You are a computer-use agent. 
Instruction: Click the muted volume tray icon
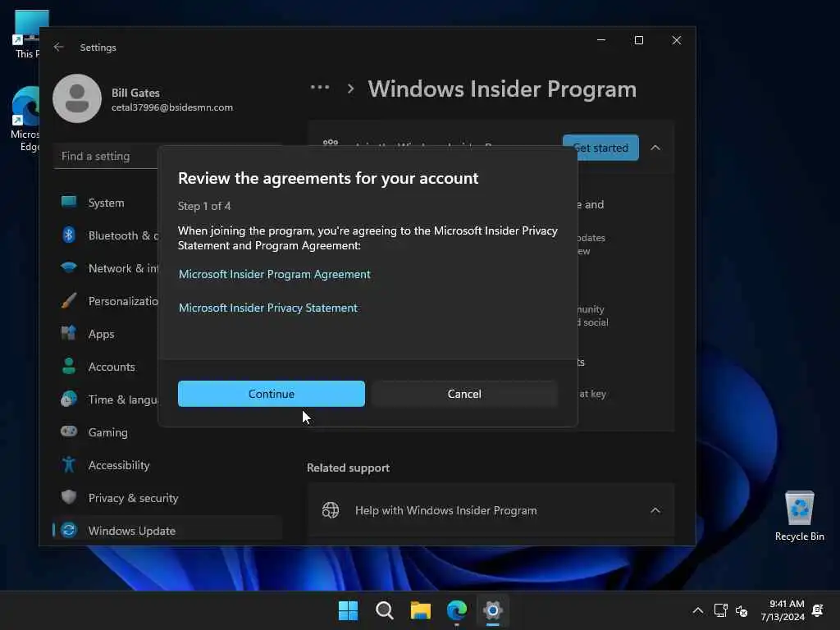click(742, 610)
